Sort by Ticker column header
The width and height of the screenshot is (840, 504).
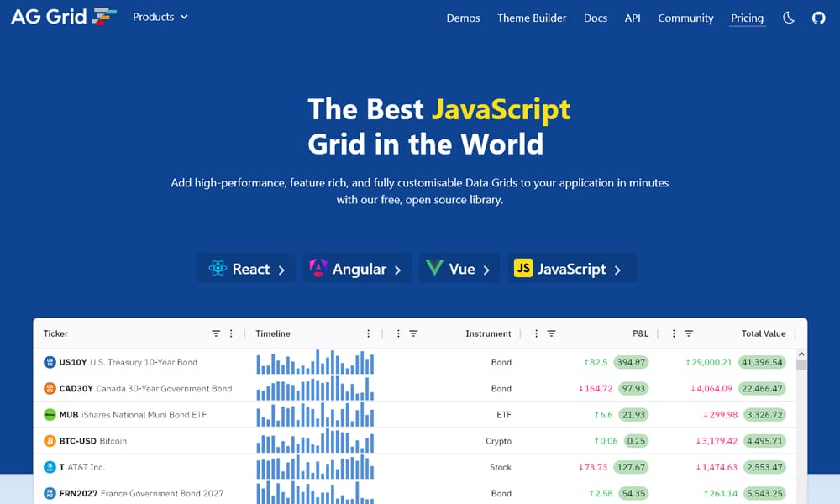point(55,333)
